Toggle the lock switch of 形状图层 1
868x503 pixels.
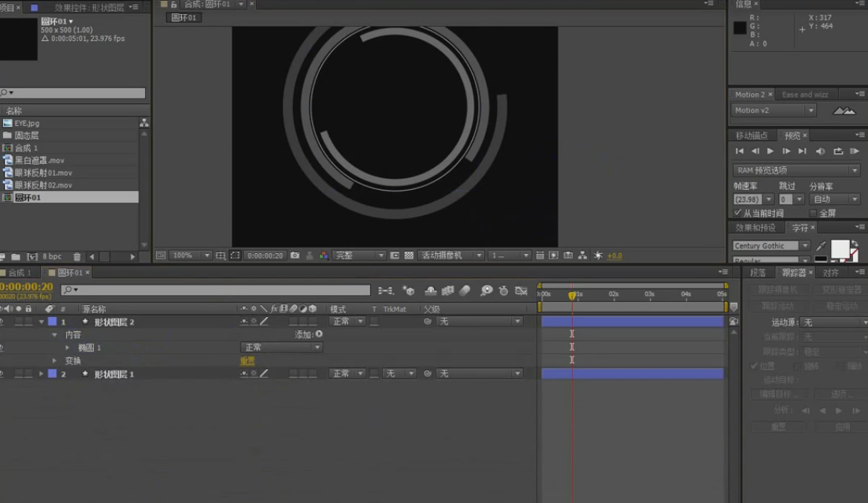[28, 374]
